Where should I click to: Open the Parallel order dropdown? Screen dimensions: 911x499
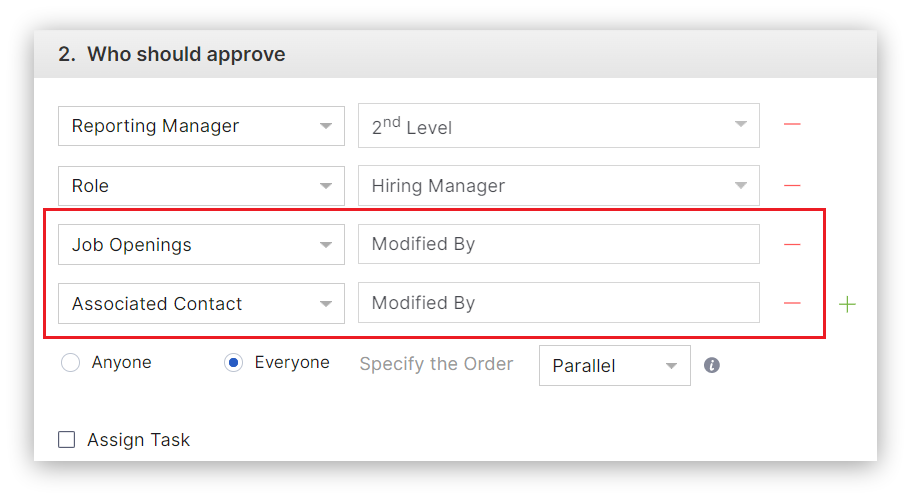[x=614, y=366]
